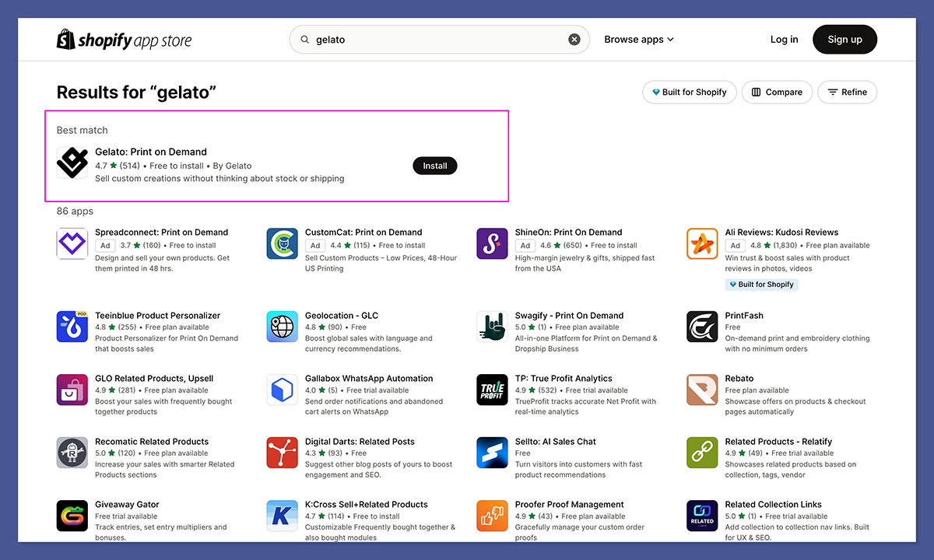Open the Refine filters button
Viewport: 934px width, 560px height.
click(x=848, y=92)
